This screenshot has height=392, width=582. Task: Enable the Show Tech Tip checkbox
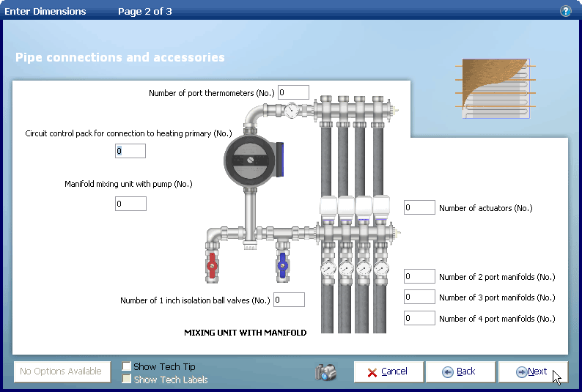127,366
